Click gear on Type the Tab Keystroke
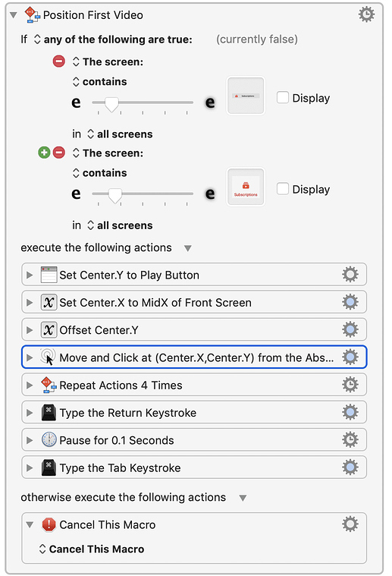Screen dimensions: 392x576 coord(350,467)
